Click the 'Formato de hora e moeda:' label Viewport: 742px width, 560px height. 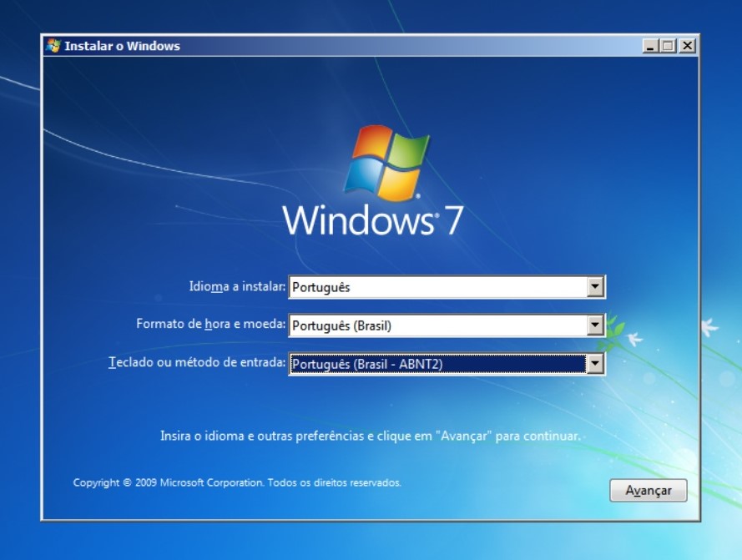pos(211,324)
